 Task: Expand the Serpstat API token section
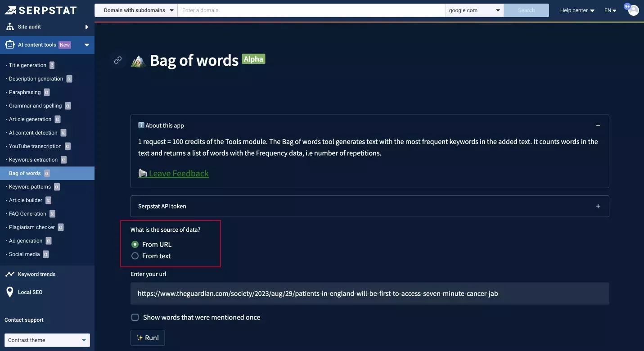coord(369,206)
